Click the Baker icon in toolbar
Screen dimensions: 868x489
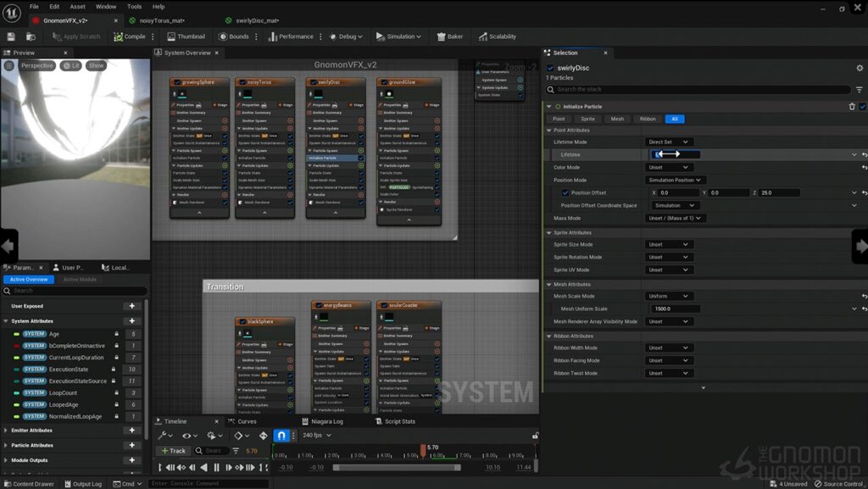click(x=449, y=36)
